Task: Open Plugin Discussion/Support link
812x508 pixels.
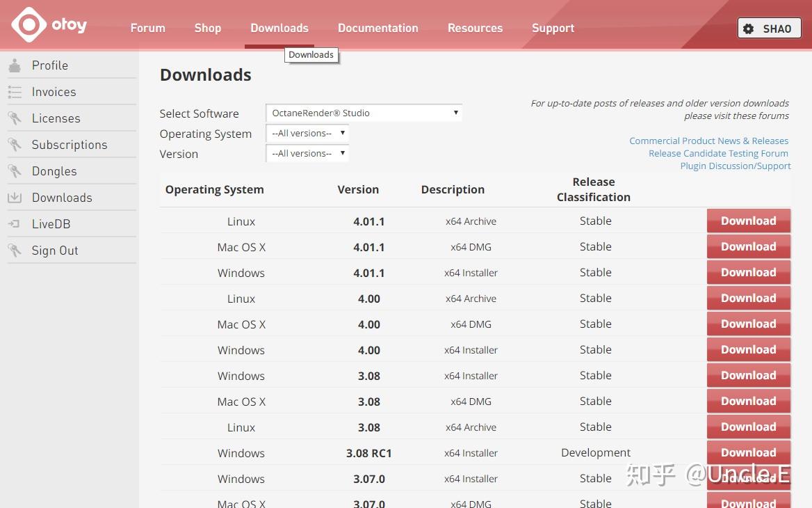Action: point(736,166)
